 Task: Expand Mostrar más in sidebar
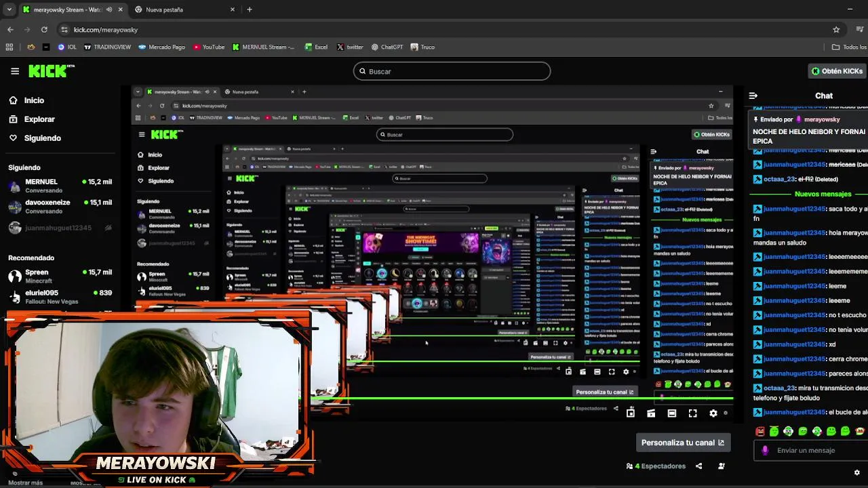pos(26,483)
